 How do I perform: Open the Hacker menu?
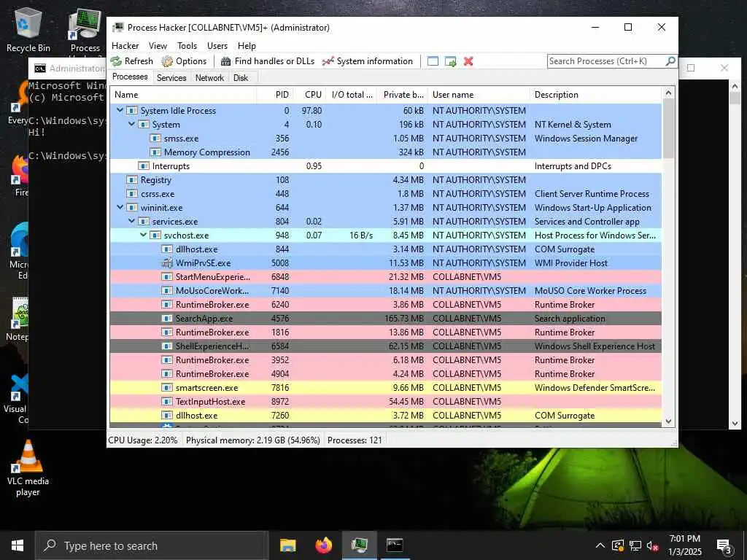pos(125,46)
